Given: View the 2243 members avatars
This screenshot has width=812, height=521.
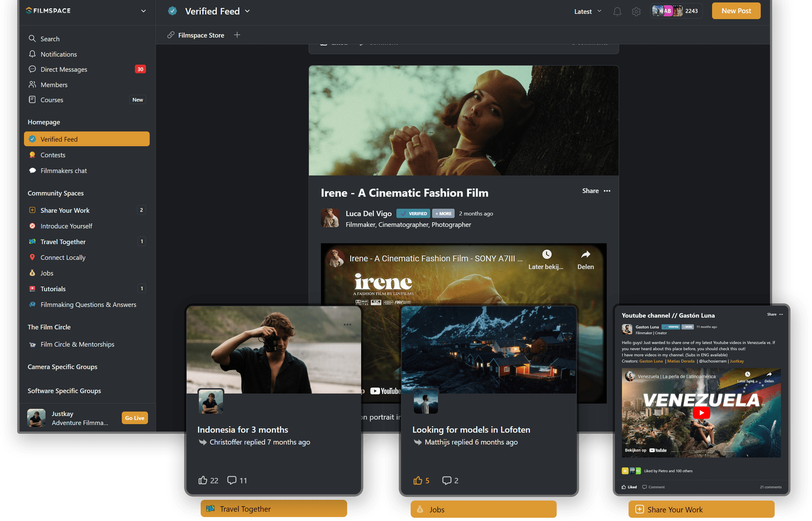Looking at the screenshot, I should coord(676,11).
